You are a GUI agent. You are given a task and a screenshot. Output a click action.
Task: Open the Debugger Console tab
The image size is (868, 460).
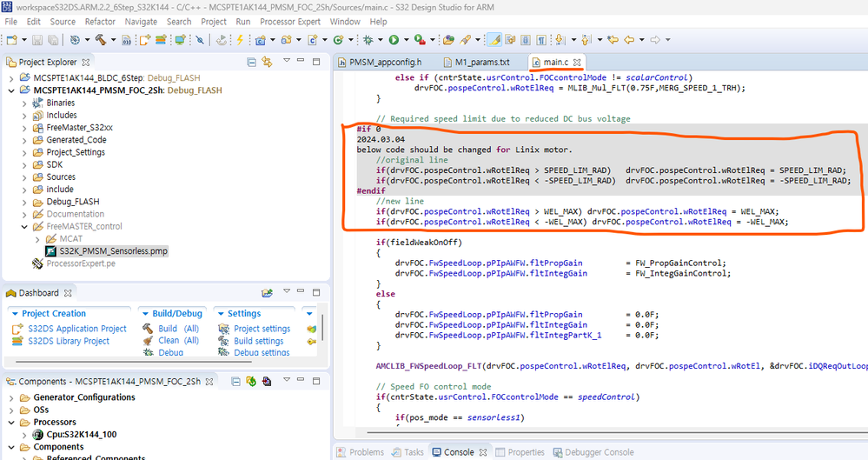click(x=593, y=452)
